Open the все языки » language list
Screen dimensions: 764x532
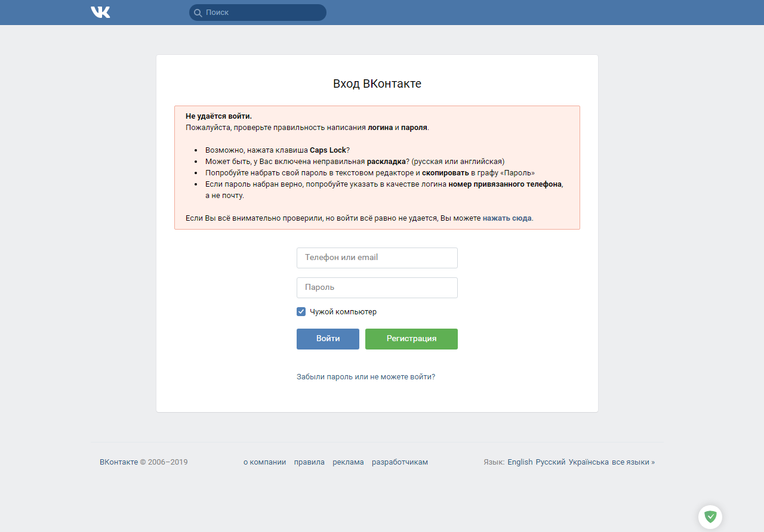633,462
